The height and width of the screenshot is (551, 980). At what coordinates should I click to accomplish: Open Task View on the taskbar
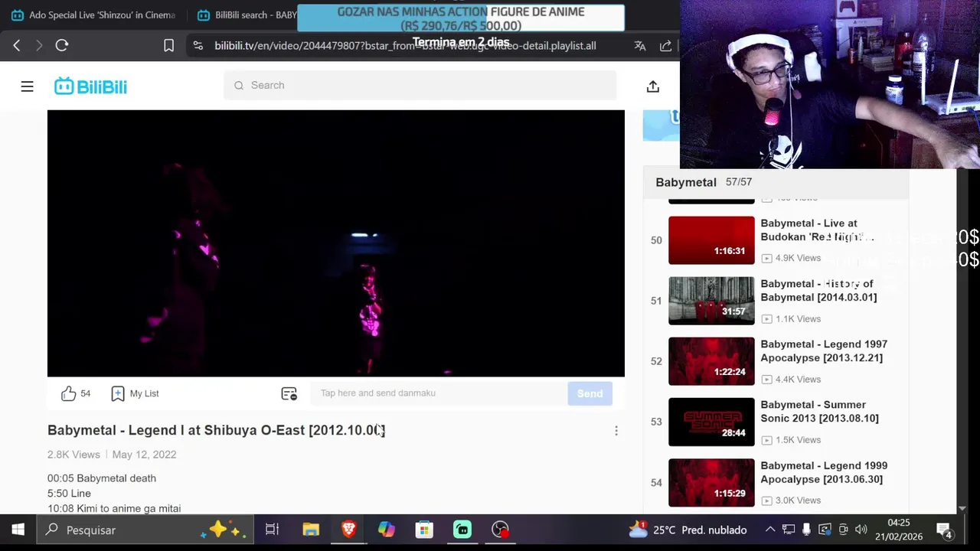click(272, 530)
